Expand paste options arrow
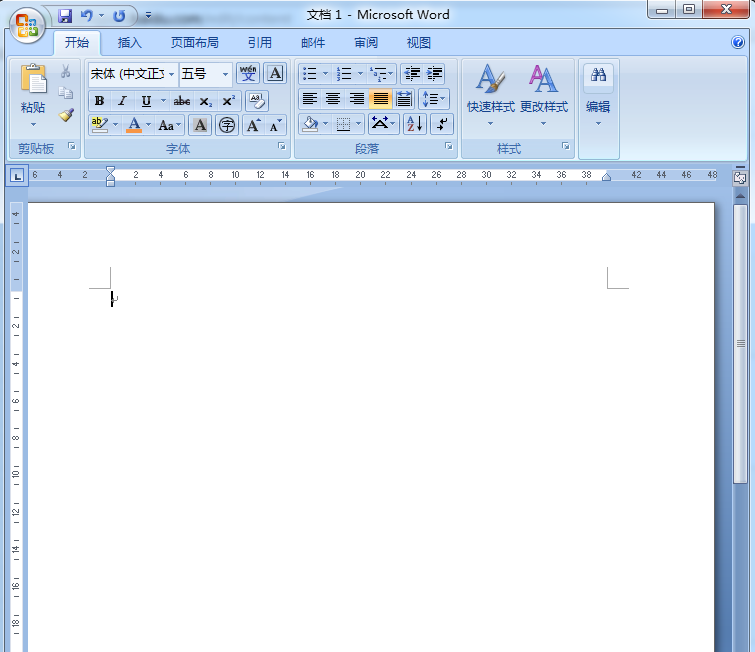 tap(33, 124)
